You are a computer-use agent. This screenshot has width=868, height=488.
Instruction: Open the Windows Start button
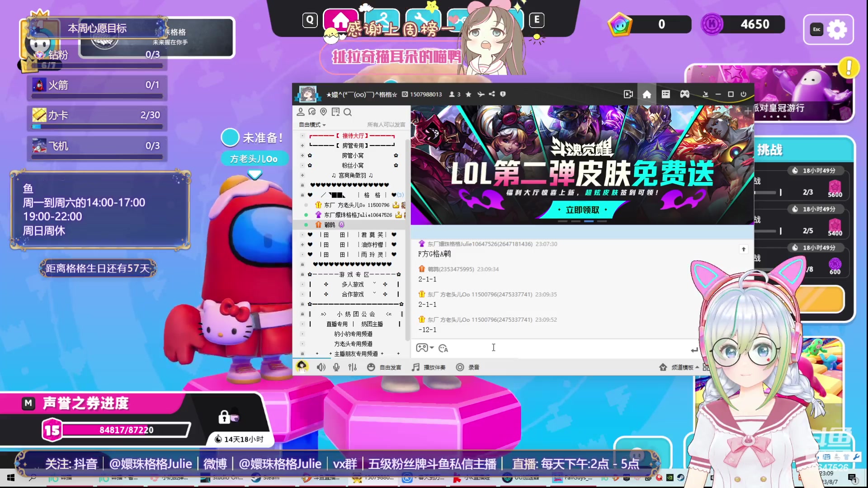[10, 478]
